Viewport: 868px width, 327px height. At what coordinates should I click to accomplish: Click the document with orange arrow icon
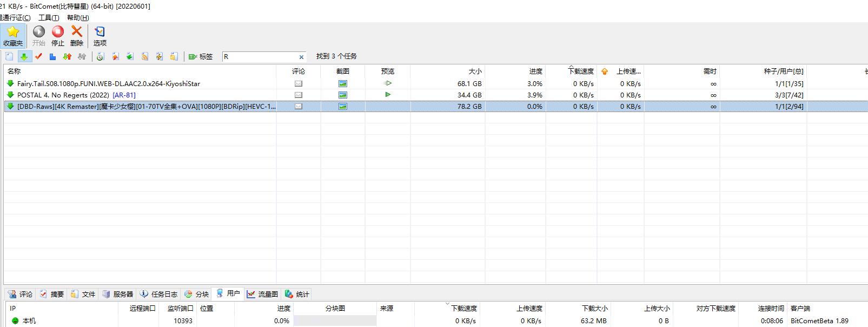pyautogui.click(x=115, y=56)
